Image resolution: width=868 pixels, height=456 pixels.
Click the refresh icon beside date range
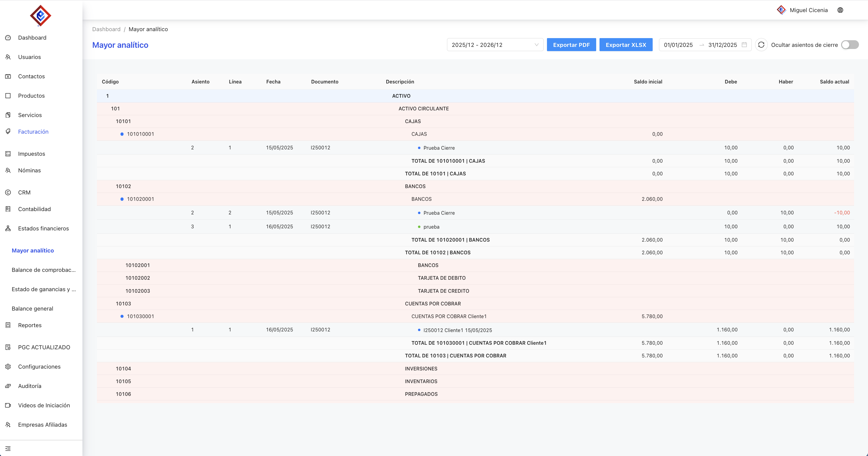pyautogui.click(x=761, y=45)
